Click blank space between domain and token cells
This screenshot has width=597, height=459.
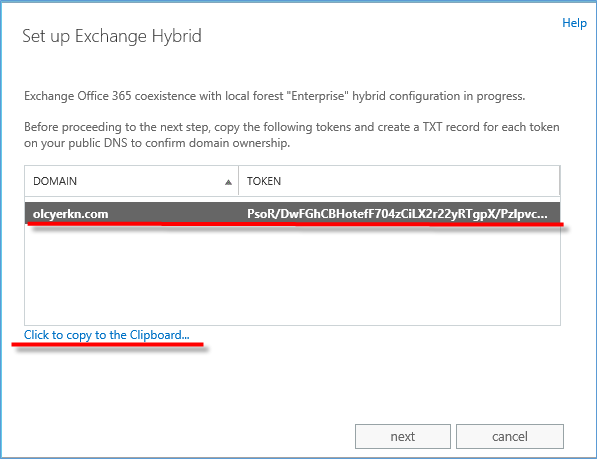177,214
